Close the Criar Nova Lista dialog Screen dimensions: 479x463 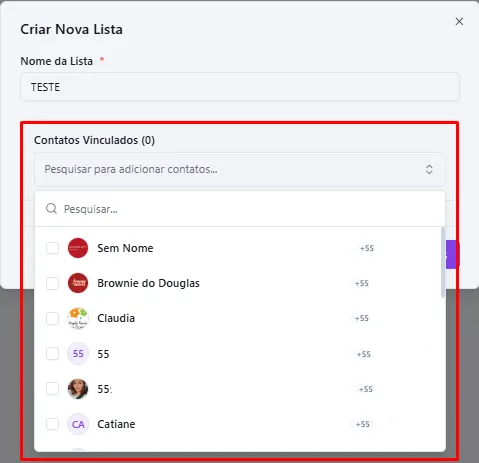click(459, 21)
